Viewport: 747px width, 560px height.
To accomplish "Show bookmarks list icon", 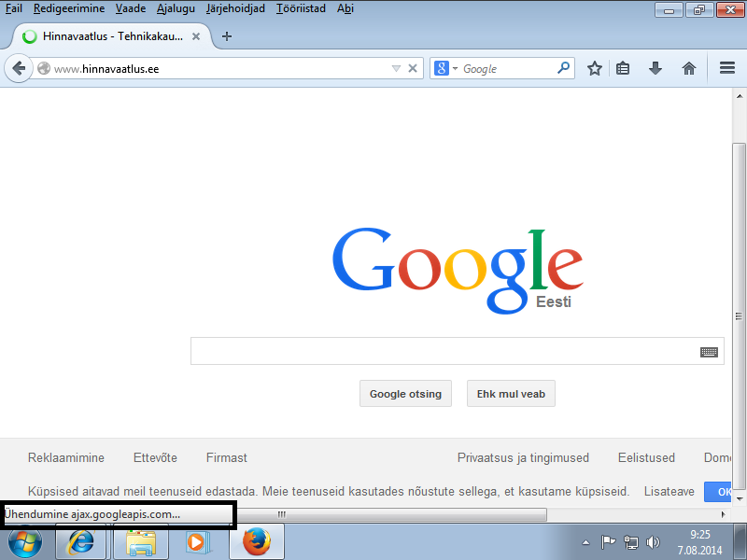I will pos(623,68).
